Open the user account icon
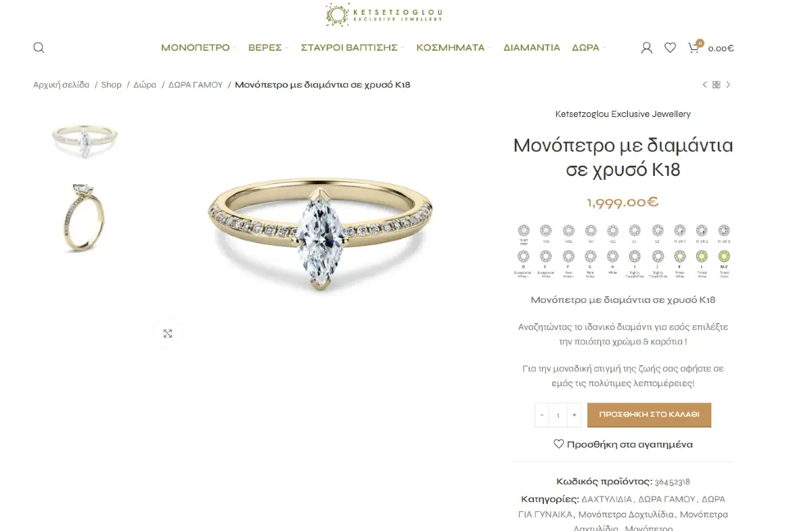 pyautogui.click(x=646, y=47)
